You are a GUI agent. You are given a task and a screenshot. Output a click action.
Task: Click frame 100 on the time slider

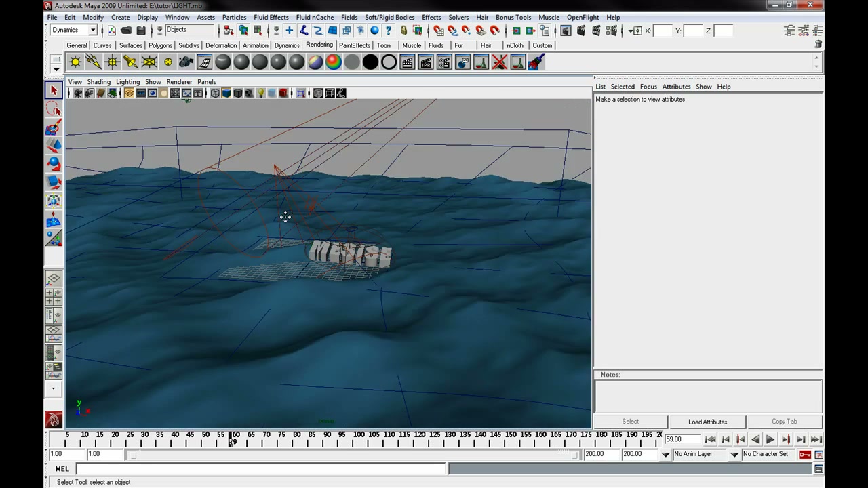(358, 439)
